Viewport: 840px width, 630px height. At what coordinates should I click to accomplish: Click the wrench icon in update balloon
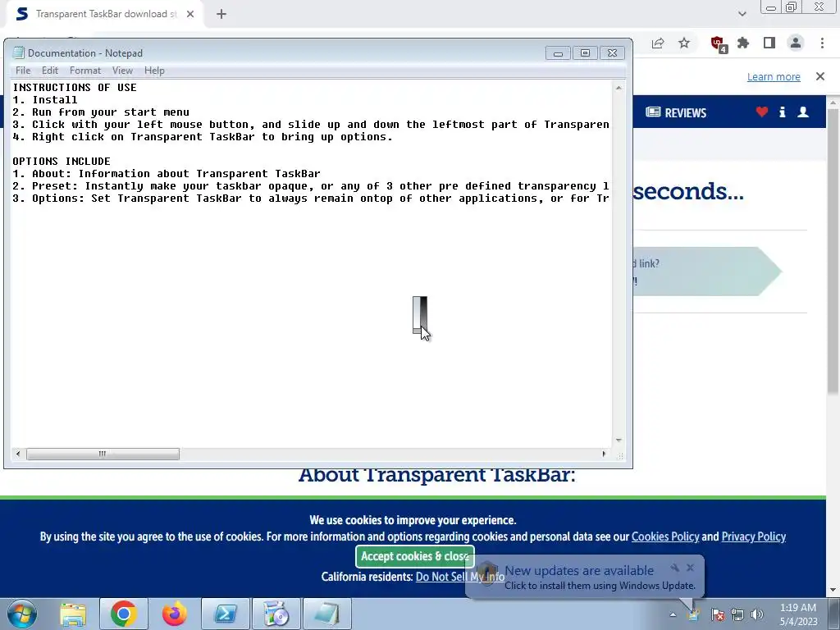click(x=674, y=568)
